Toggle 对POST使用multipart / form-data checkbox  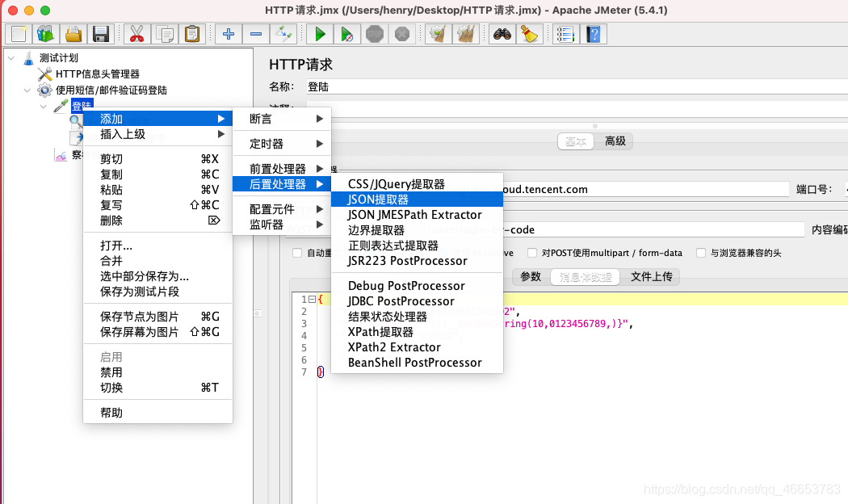[x=532, y=253]
